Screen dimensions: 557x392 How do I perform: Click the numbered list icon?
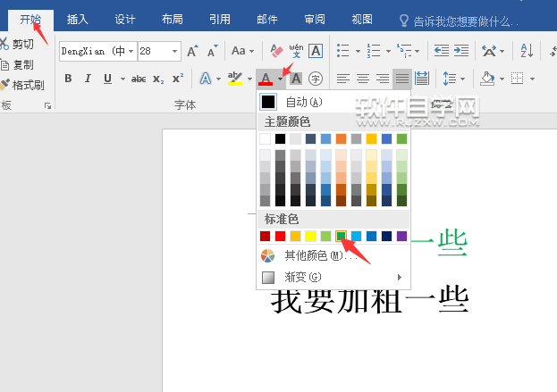coord(374,51)
